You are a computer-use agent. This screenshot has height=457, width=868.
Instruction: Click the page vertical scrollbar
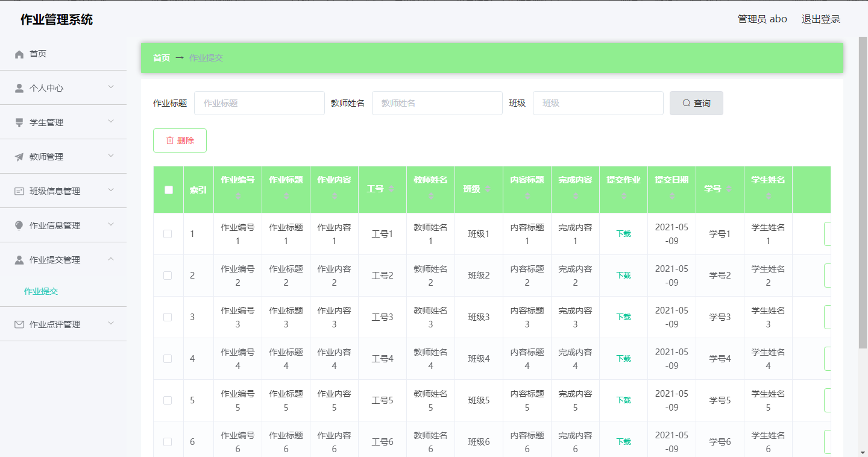tap(863, 192)
